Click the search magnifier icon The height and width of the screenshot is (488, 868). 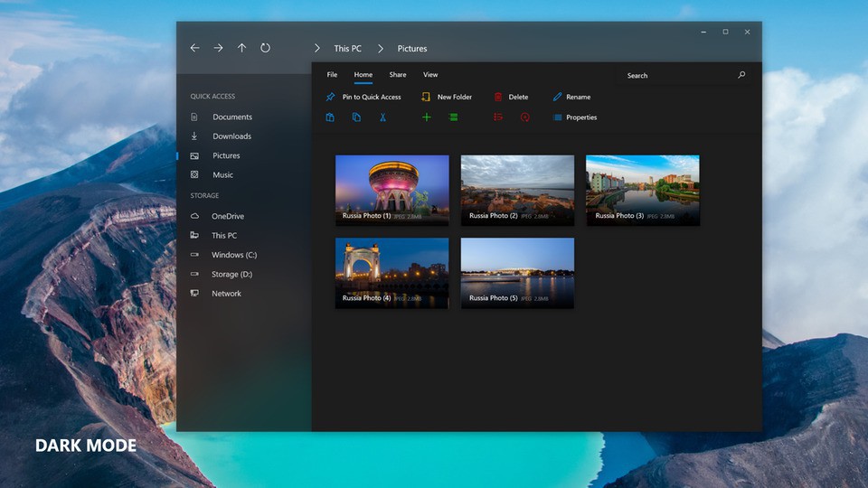741,75
